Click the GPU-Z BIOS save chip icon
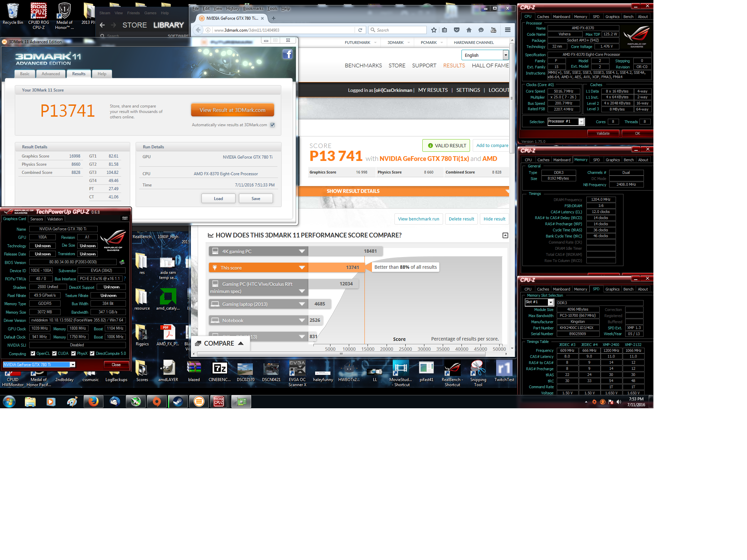The height and width of the screenshot is (560, 747). tap(122, 262)
